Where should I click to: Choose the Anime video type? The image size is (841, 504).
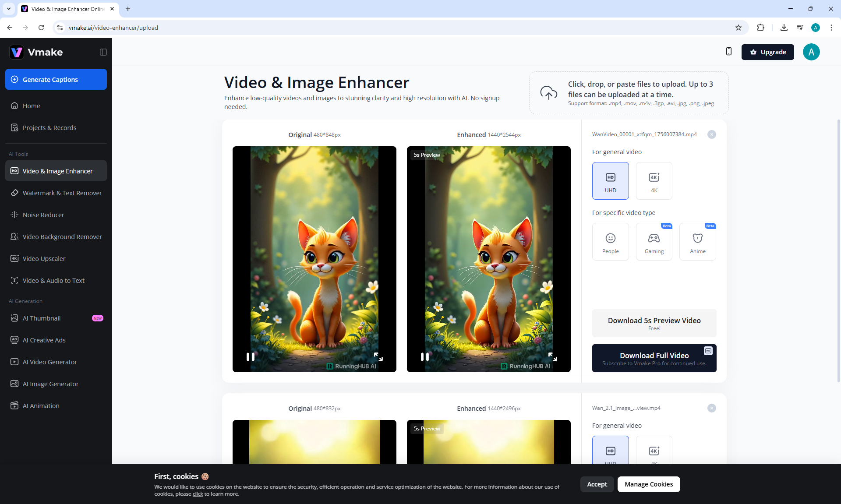pos(697,242)
